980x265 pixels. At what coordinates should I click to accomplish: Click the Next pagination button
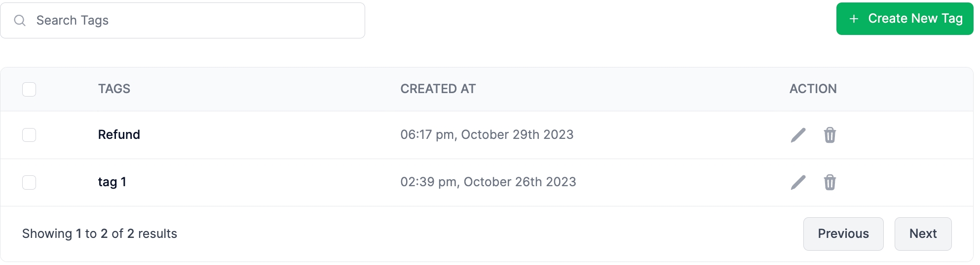click(x=922, y=233)
